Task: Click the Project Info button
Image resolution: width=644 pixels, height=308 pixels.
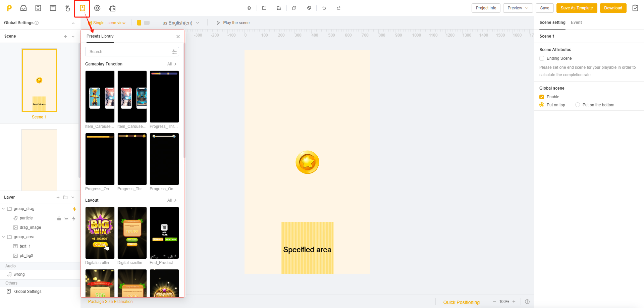Action: [x=486, y=8]
